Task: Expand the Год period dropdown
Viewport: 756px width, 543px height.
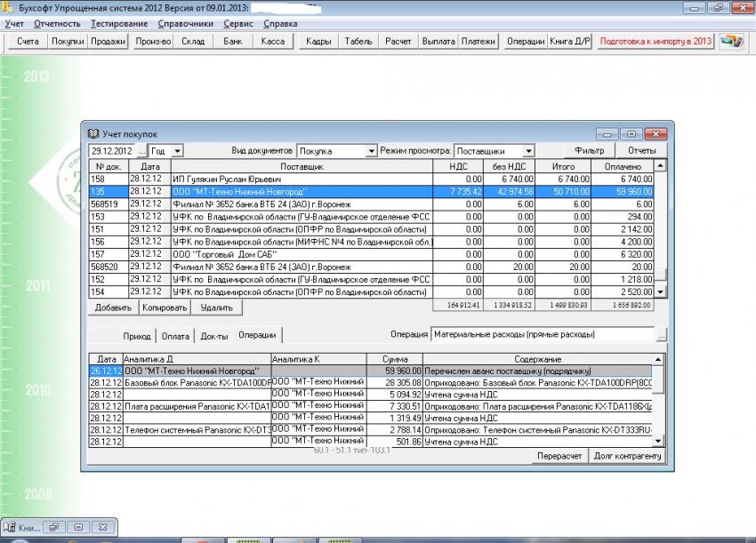Action: (x=177, y=151)
